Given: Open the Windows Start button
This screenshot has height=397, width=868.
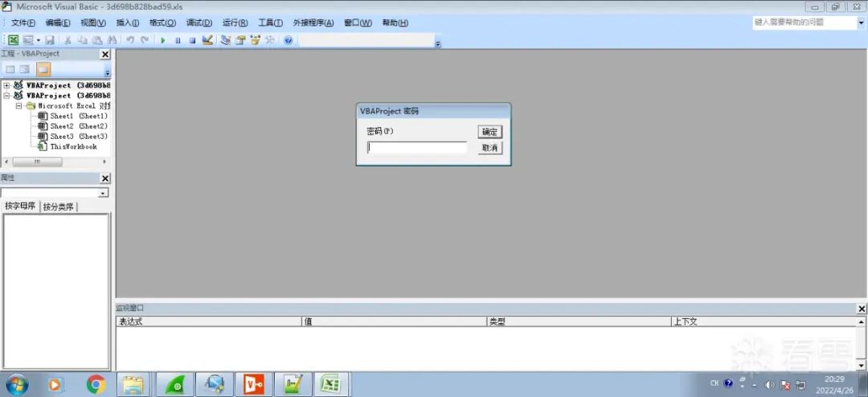Looking at the screenshot, I should tap(16, 384).
